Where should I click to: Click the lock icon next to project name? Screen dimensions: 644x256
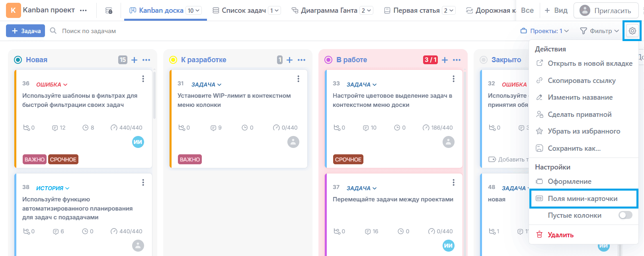pos(109,11)
